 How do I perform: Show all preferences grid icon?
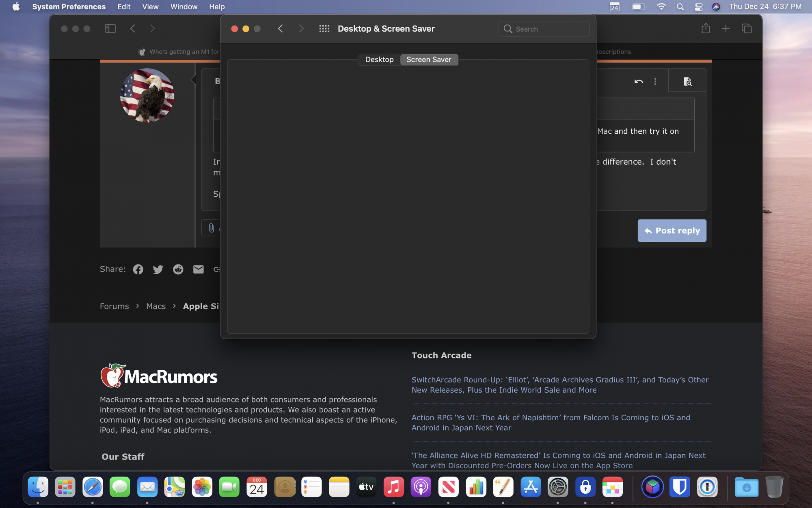[x=324, y=28]
